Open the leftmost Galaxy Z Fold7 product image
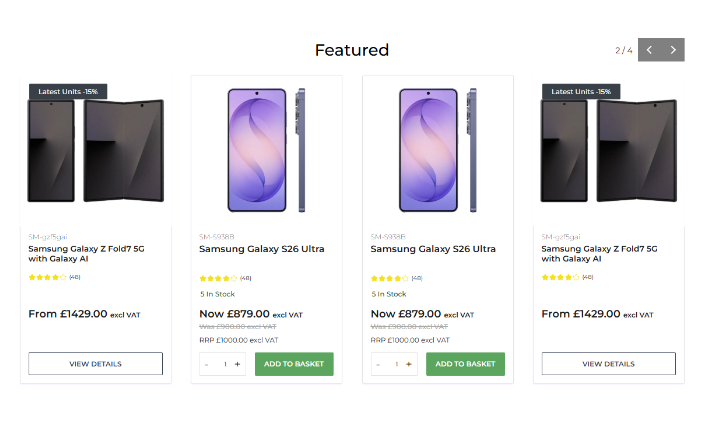 pos(95,150)
